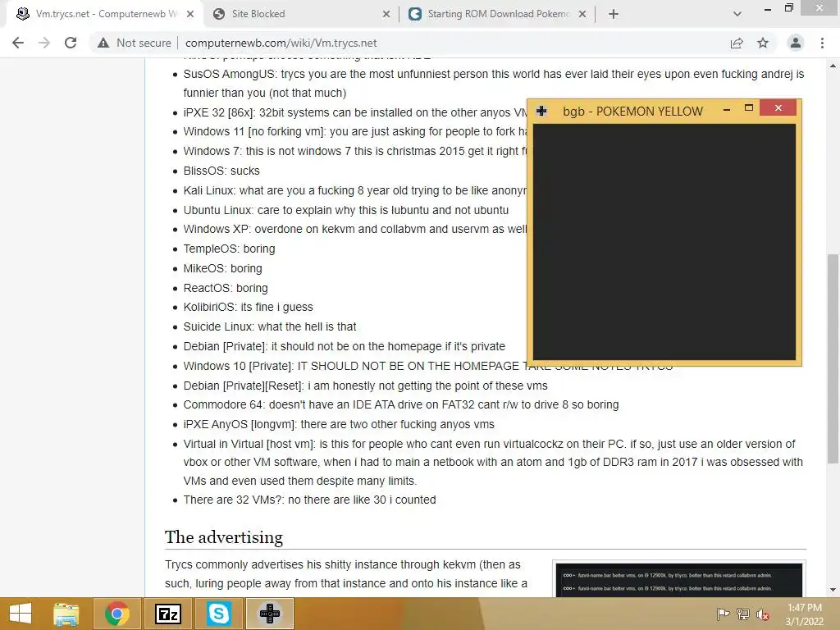Viewport: 840px width, 630px height.
Task: Open the Chrome three-dot menu
Action: pyautogui.click(x=822, y=43)
